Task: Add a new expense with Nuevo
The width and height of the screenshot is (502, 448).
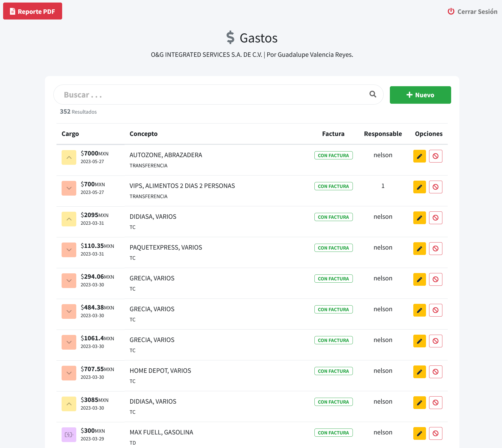Action: [420, 95]
